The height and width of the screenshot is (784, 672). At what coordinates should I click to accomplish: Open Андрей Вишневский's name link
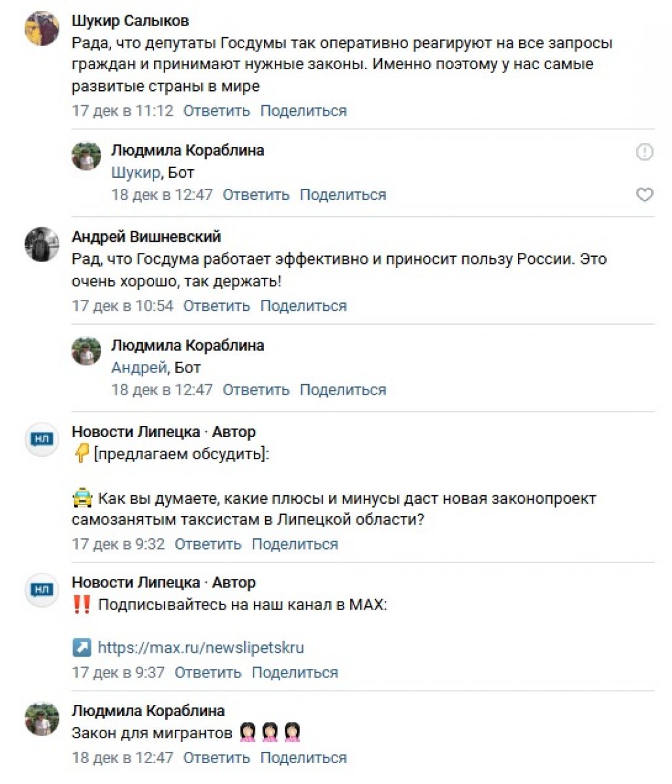point(146,237)
